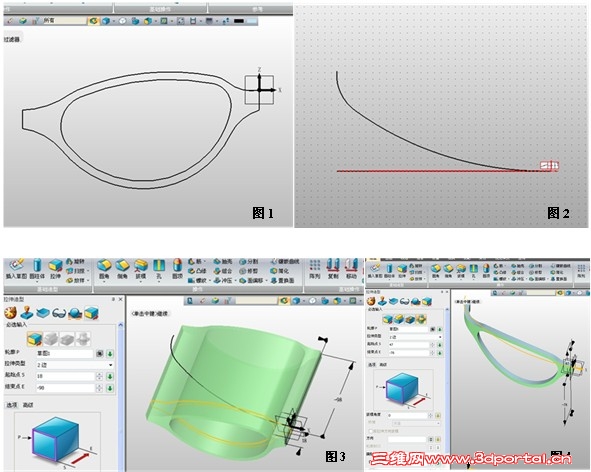The width and height of the screenshot is (591, 472).
Task: Toggle the Intersect extrude mode in figure 4 panel
Action: tap(421, 319)
